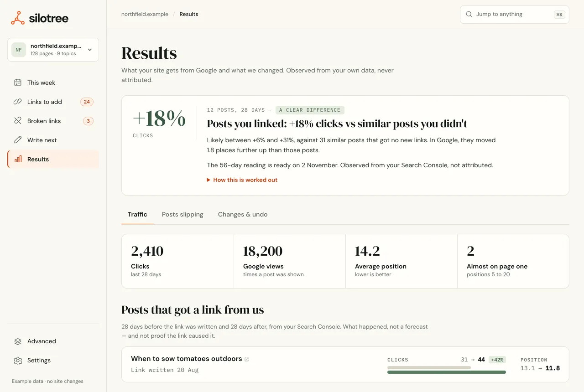Click the Results bar chart icon

[x=18, y=159]
